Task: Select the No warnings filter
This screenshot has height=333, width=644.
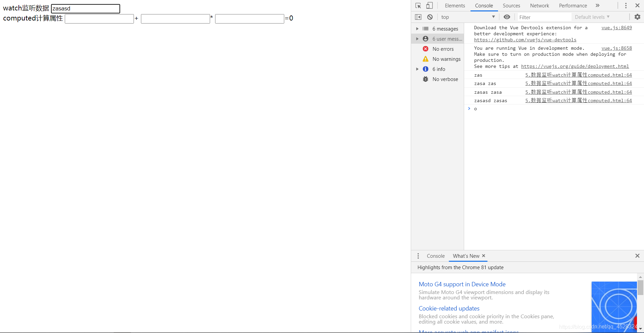Action: pos(438,59)
